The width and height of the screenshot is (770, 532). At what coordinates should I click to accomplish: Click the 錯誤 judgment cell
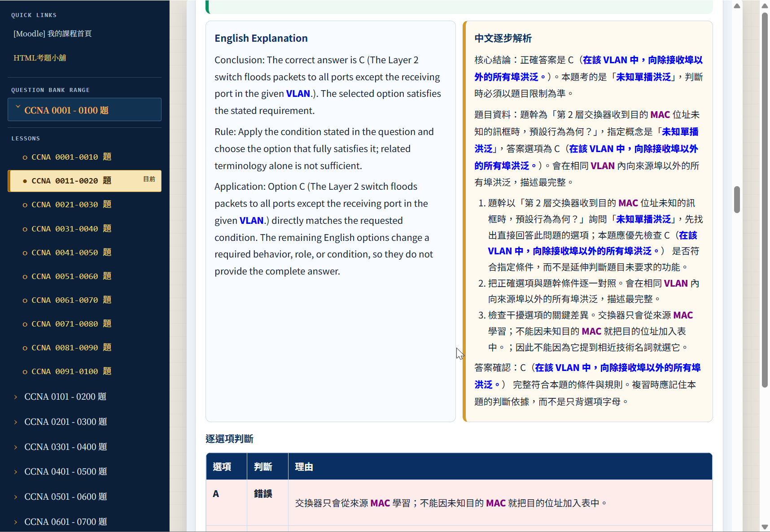click(x=267, y=502)
